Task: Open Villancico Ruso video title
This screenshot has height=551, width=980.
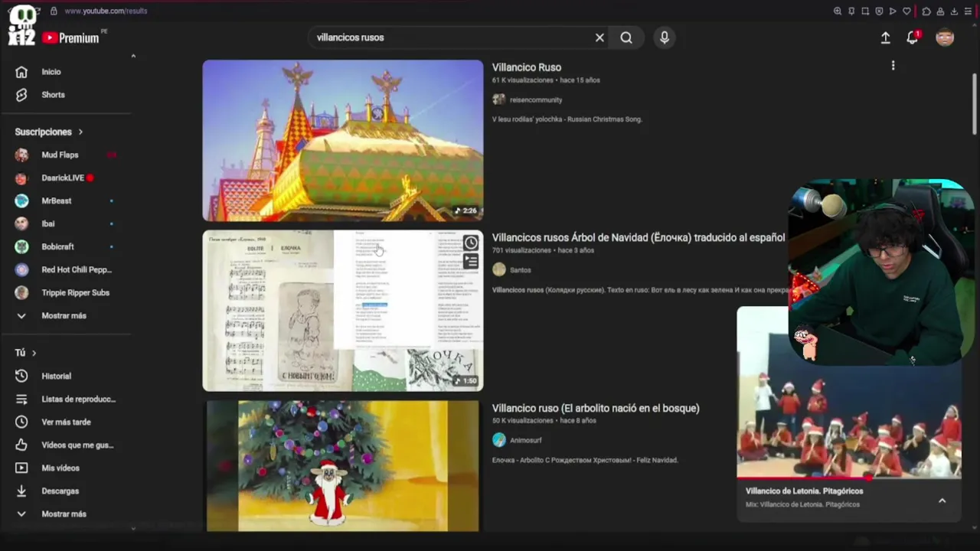Action: tap(527, 67)
